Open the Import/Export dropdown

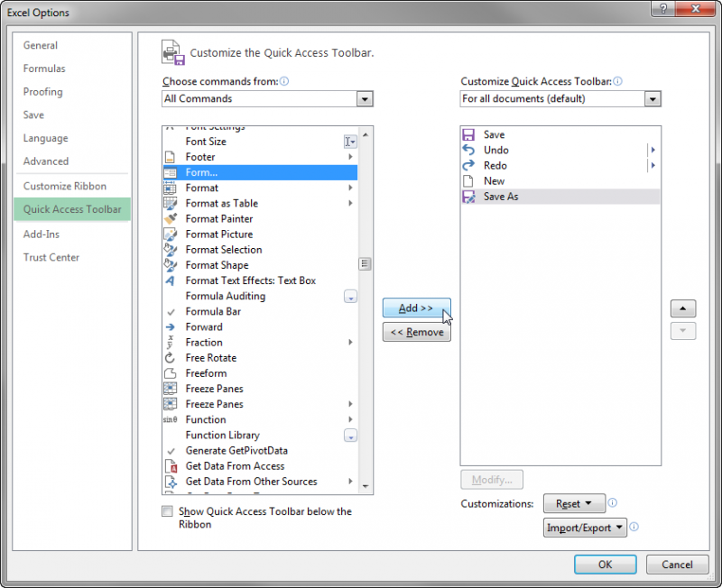[585, 528]
